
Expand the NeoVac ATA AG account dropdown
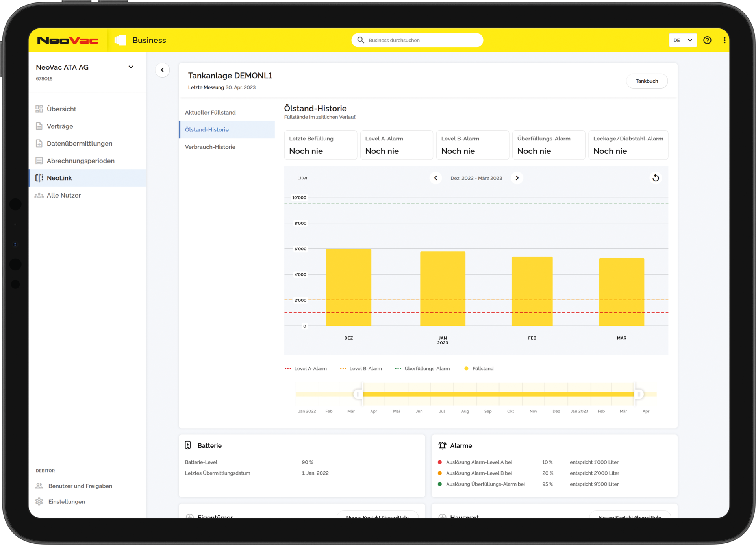tap(131, 67)
